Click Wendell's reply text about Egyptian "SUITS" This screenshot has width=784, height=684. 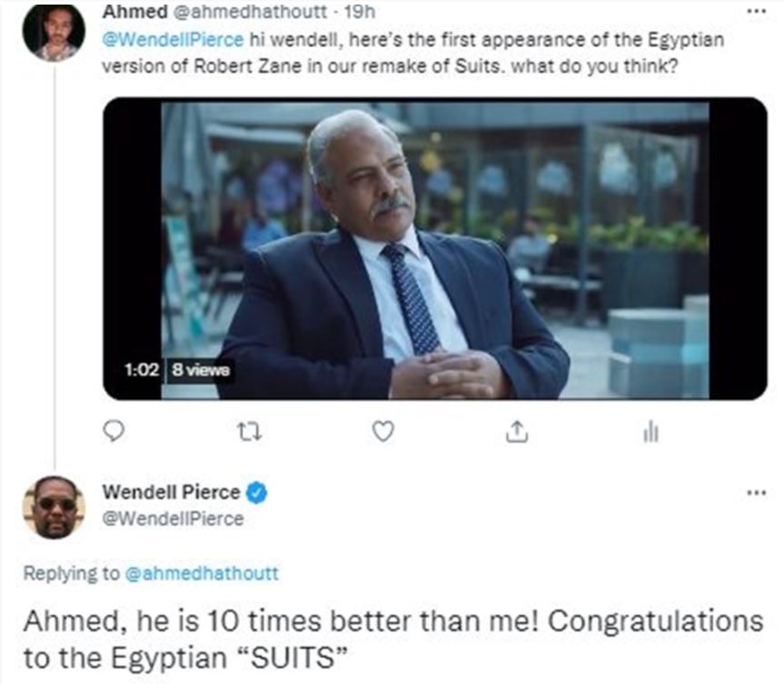(392, 639)
